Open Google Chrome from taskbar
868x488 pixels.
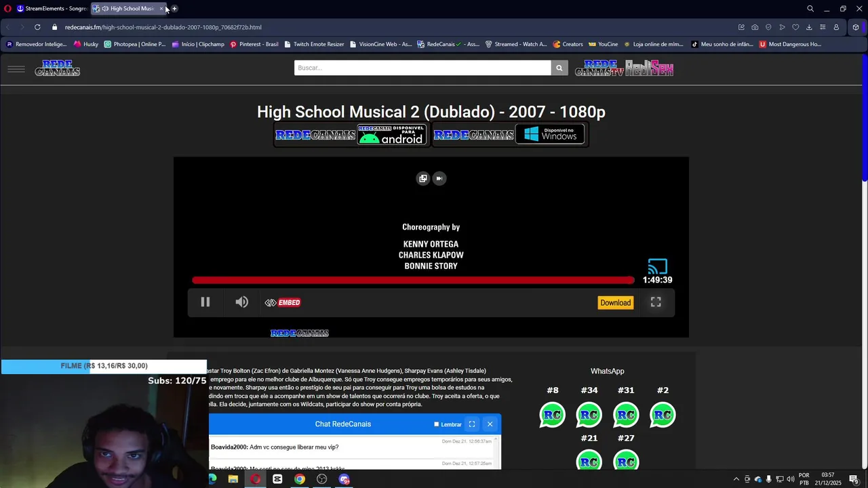point(299,479)
